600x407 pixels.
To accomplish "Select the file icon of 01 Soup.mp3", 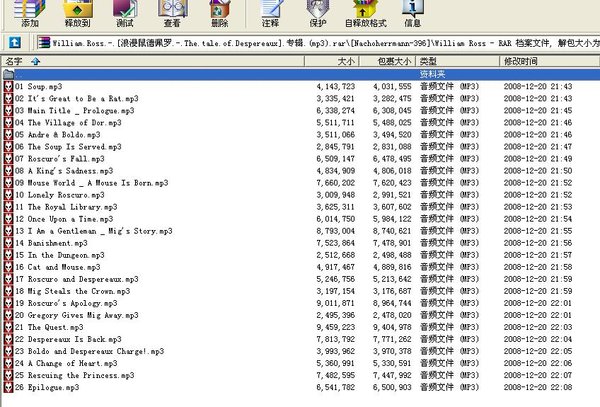I will (x=8, y=86).
